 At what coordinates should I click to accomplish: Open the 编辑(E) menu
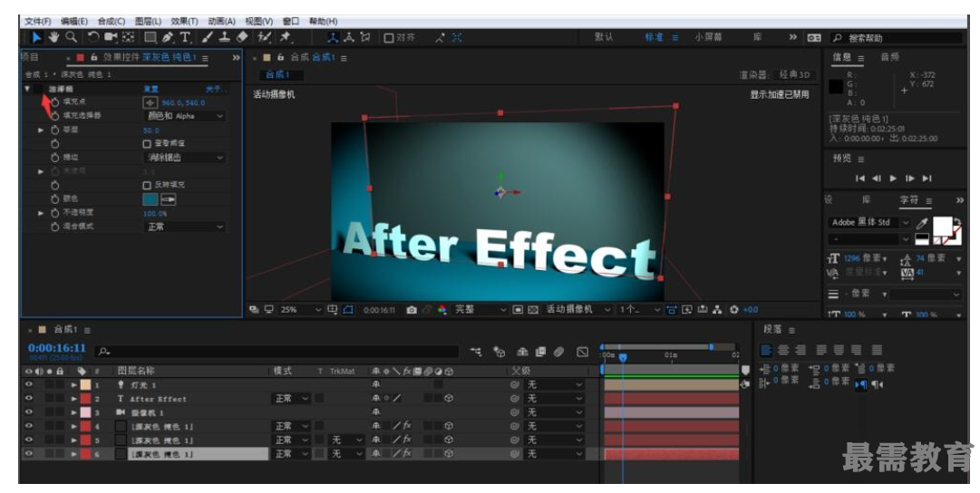[x=74, y=21]
